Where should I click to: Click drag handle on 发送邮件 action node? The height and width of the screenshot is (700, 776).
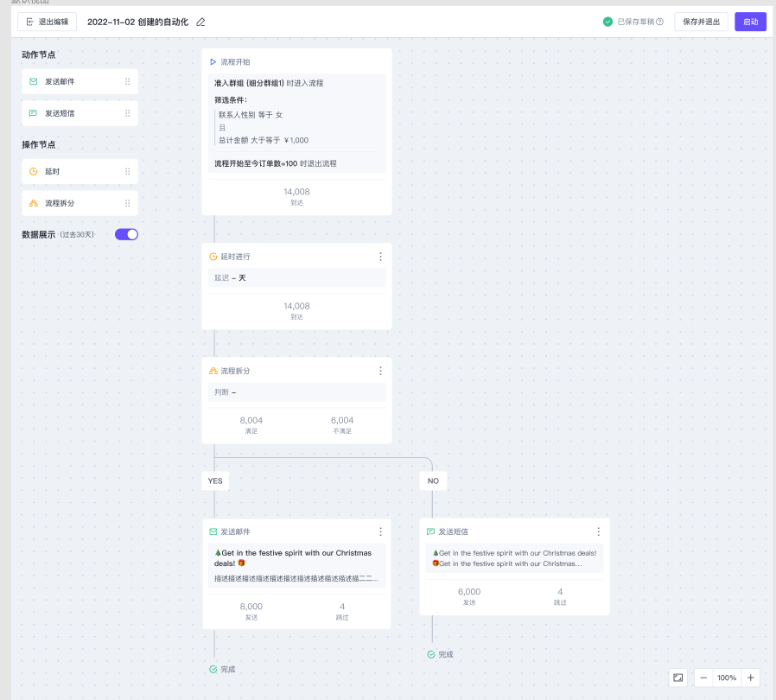pos(128,82)
